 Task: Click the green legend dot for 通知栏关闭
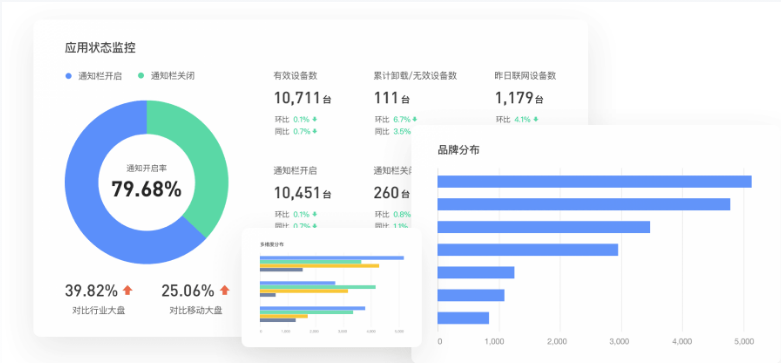(x=141, y=76)
